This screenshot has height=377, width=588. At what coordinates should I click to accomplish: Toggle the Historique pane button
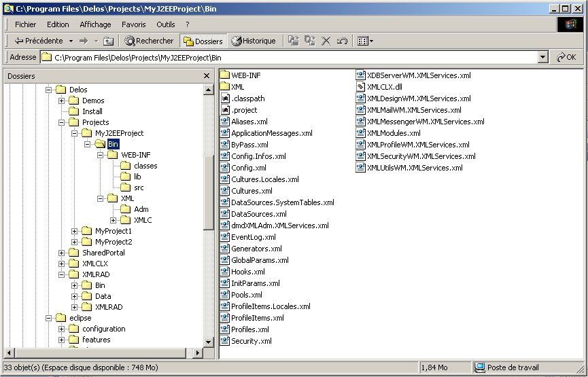[254, 41]
